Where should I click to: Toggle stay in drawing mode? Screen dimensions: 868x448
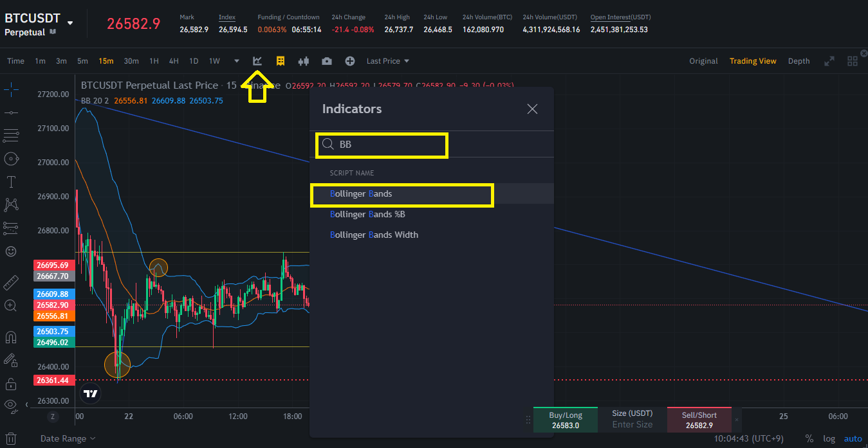[11, 360]
